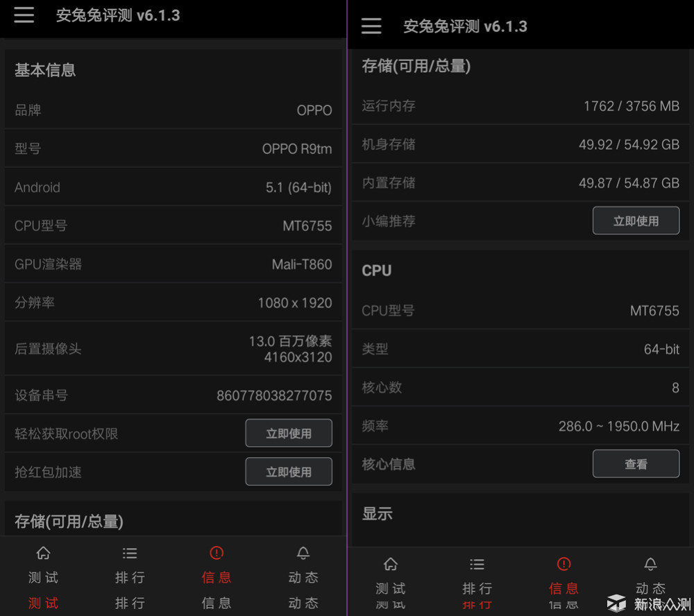The height and width of the screenshot is (616, 694).
Task: Tap 立即使用 next to 轻松获取root权限
Action: click(x=289, y=433)
